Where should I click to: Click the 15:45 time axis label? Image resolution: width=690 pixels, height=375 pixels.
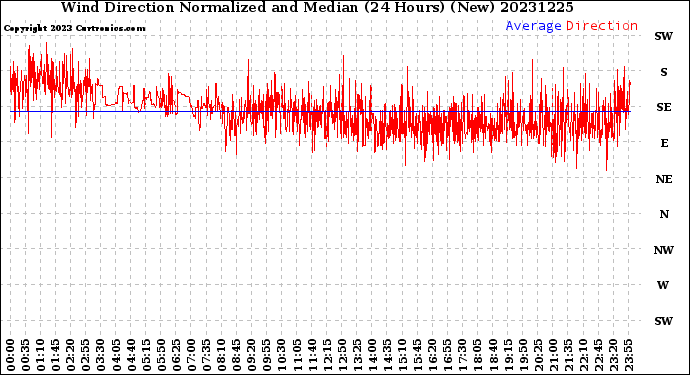(417, 355)
